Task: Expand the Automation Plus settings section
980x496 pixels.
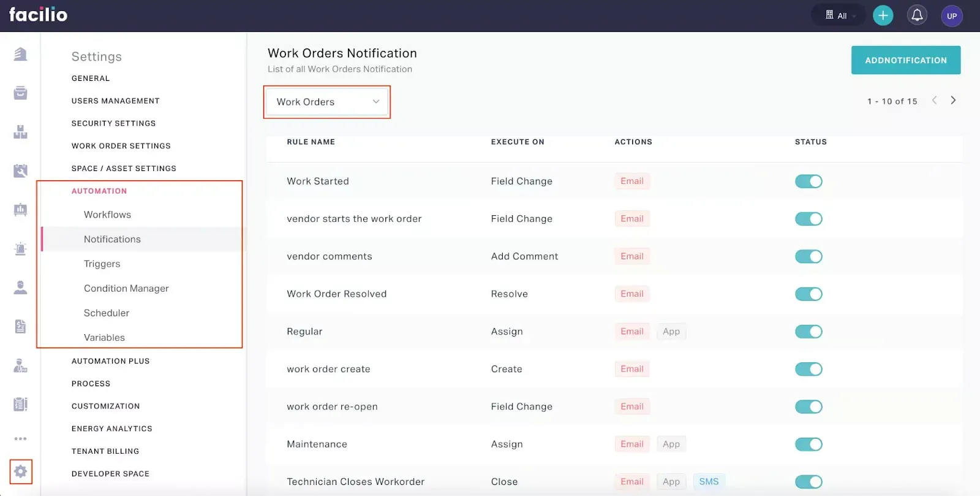Action: pos(110,361)
